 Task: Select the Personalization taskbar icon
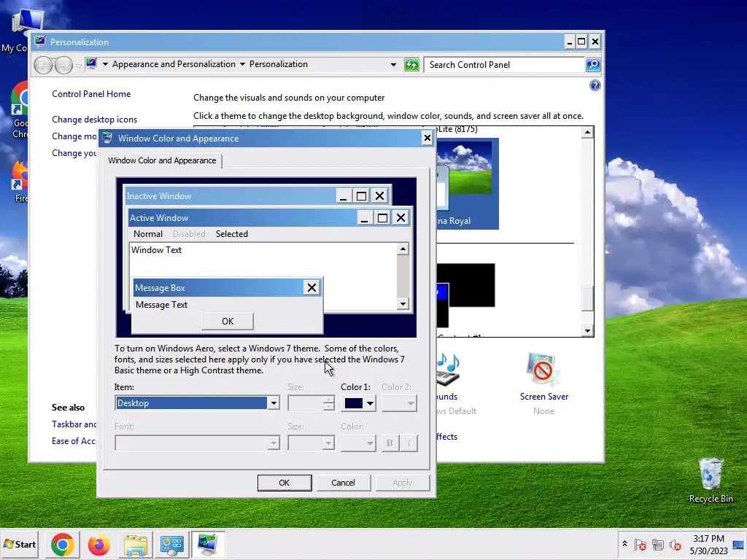pyautogui.click(x=208, y=544)
